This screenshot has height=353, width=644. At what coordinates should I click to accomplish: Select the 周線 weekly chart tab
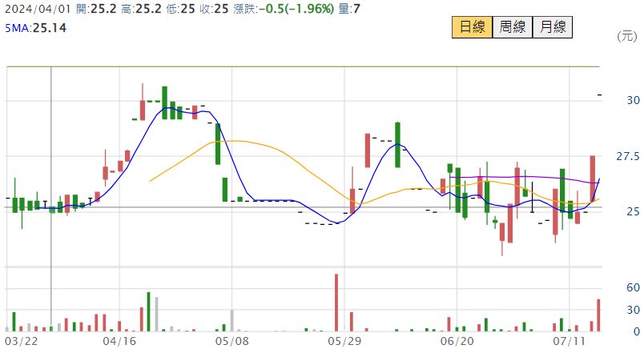pos(512,27)
